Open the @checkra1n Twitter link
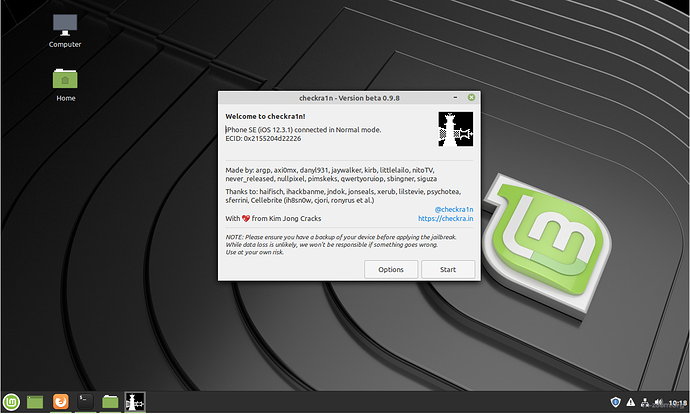690x414 pixels. 454,209
